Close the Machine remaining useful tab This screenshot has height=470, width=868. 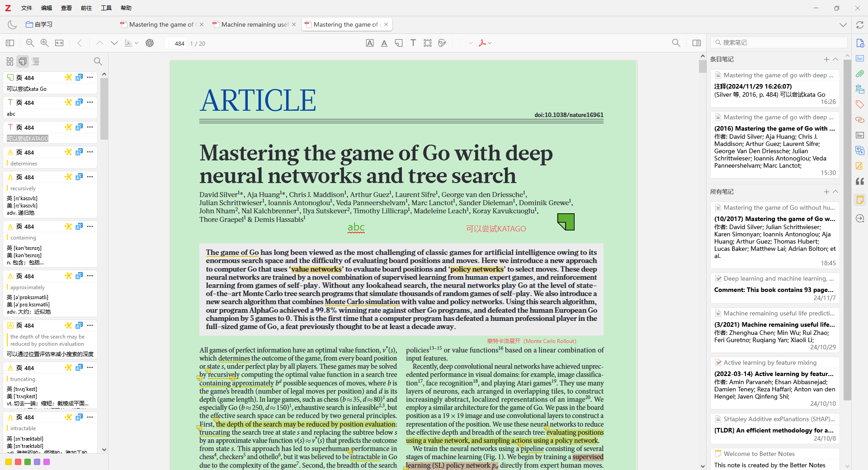click(x=294, y=24)
